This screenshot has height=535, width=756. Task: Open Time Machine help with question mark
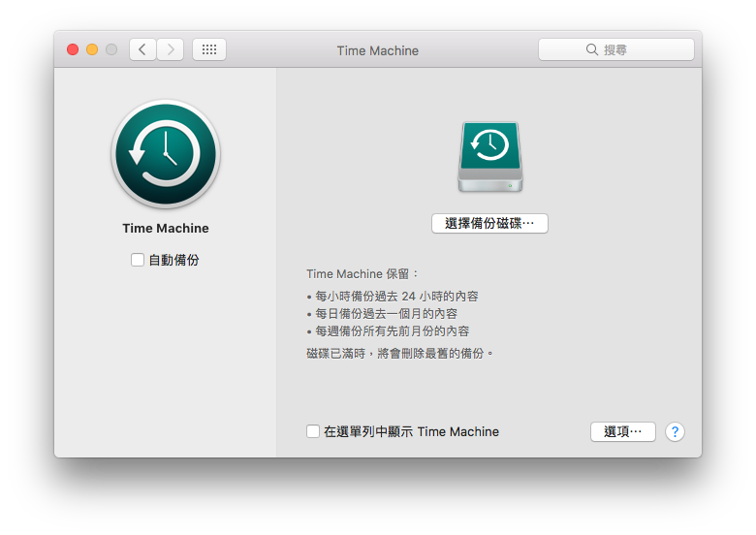tap(675, 432)
